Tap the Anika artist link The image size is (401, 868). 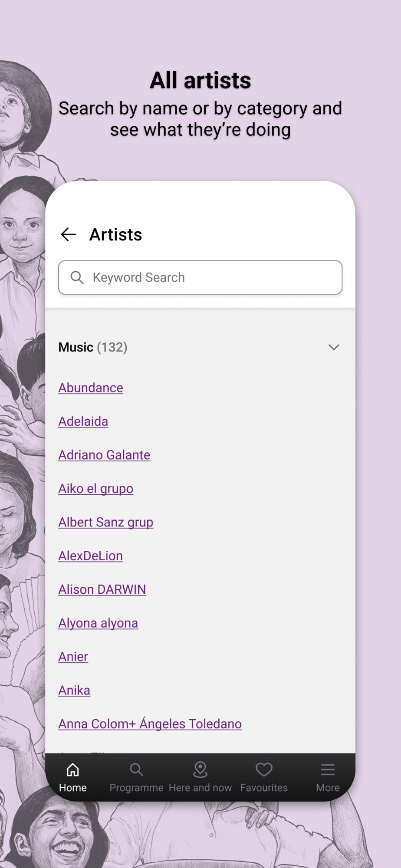click(x=74, y=690)
